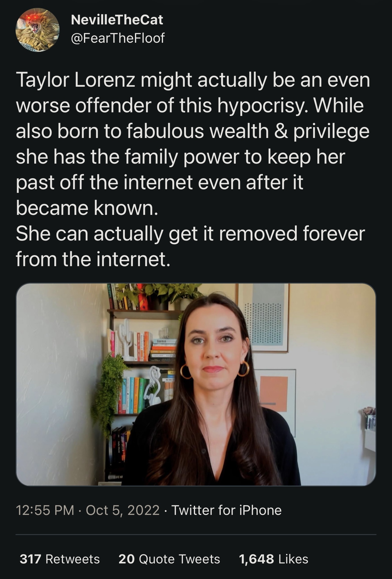
Task: Open the attached photo of the woman
Action: (196, 384)
